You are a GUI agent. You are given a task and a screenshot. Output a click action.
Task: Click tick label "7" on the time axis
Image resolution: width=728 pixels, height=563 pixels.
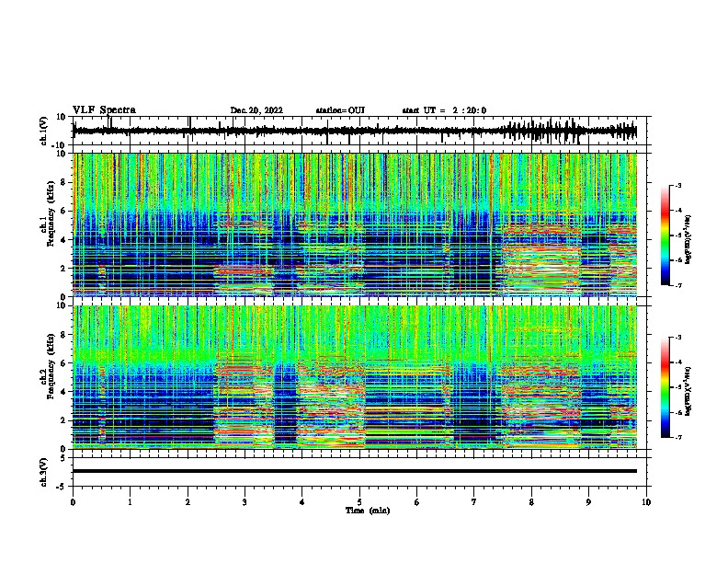474,502
